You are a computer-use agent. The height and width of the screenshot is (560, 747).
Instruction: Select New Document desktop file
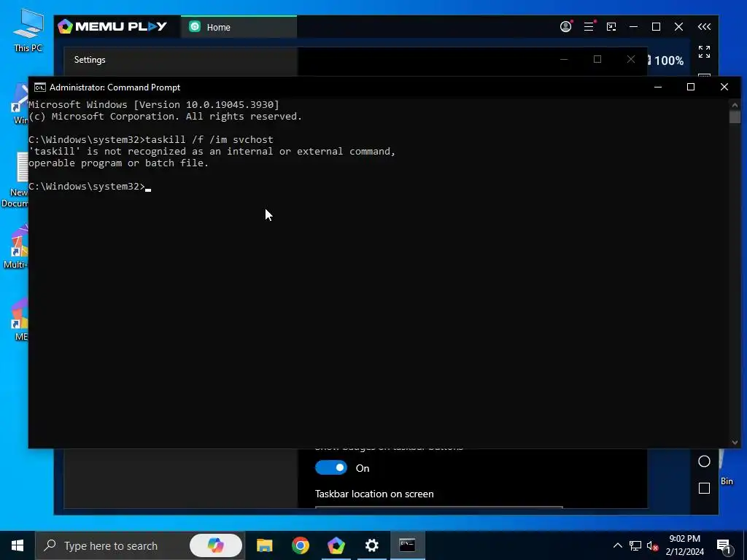15,180
